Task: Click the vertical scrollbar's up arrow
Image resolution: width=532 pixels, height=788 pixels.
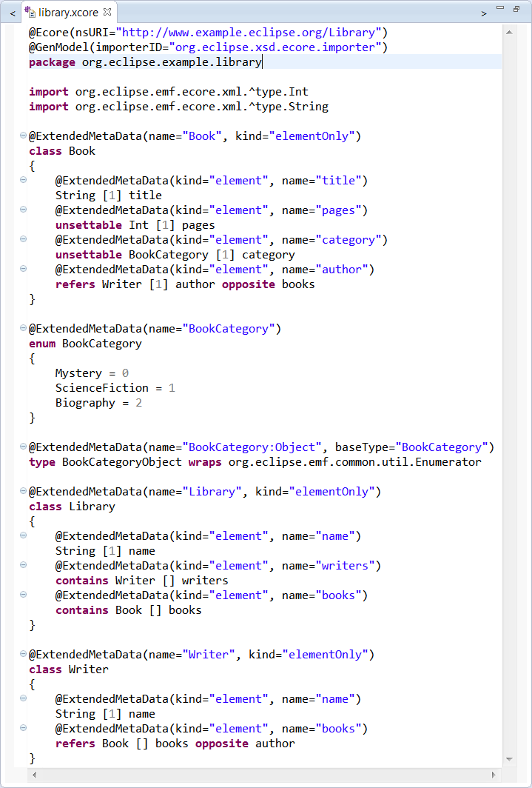Action: click(x=509, y=33)
